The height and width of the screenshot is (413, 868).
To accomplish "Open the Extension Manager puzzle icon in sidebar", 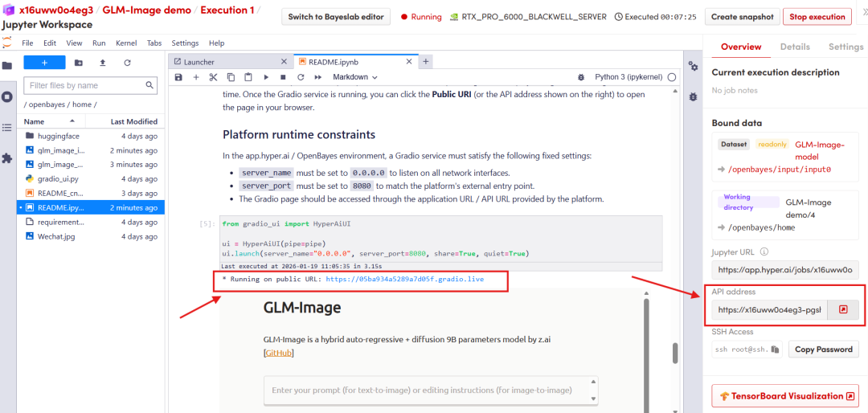I will coord(7,158).
